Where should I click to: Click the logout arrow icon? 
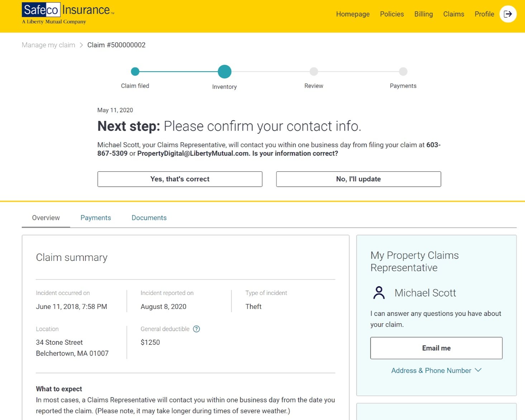[508, 14]
